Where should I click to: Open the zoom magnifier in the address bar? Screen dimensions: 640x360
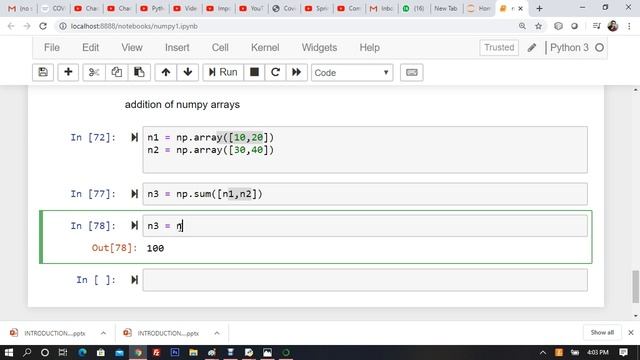click(522, 26)
